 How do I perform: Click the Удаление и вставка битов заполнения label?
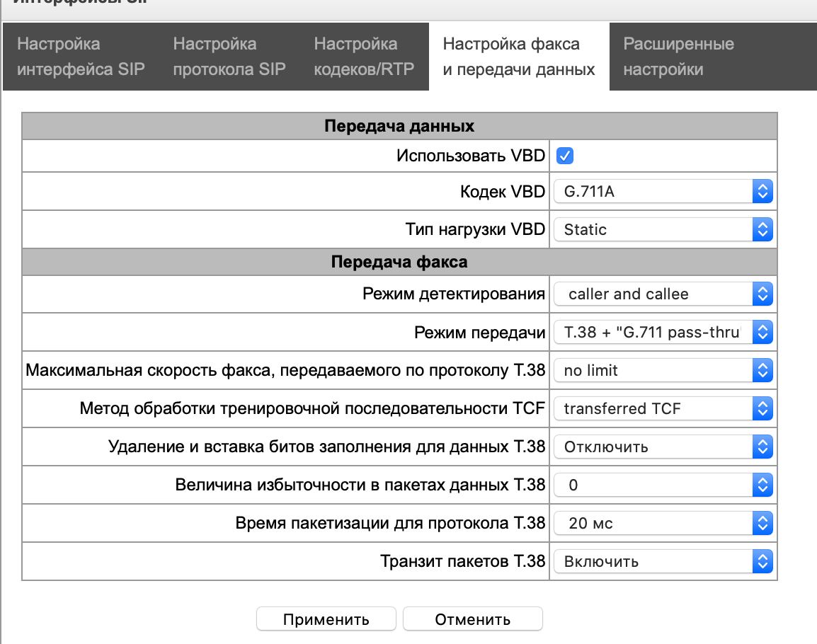(326, 447)
